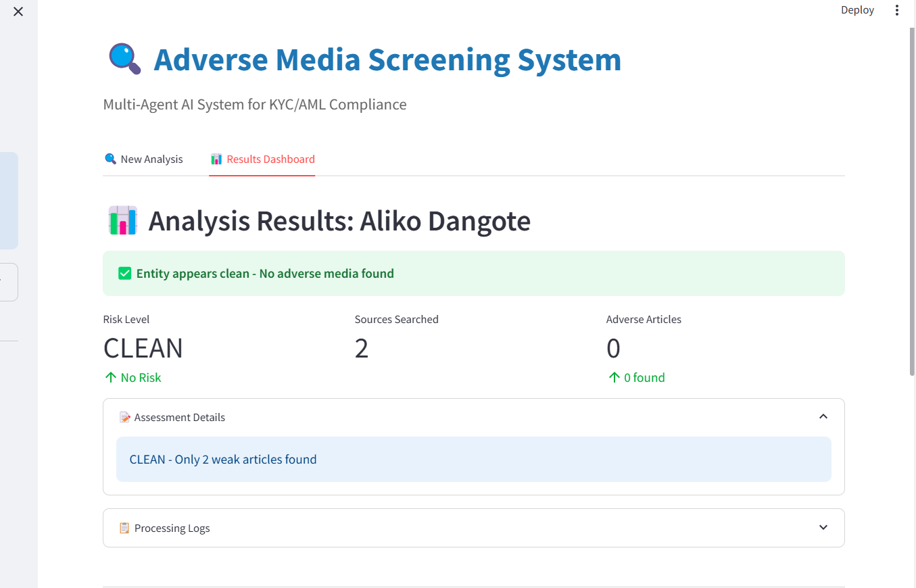The width and height of the screenshot is (916, 588).
Task: Click the up arrow next to No Risk
Action: coord(110,377)
